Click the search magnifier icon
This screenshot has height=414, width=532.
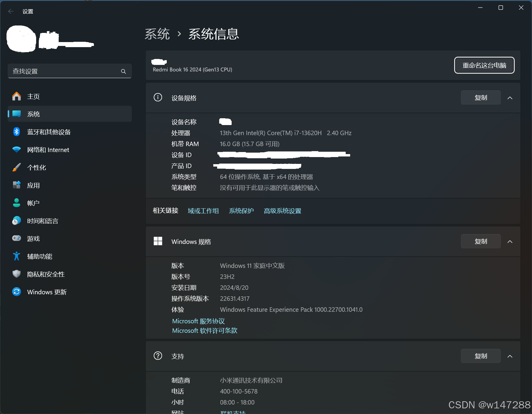coord(124,71)
